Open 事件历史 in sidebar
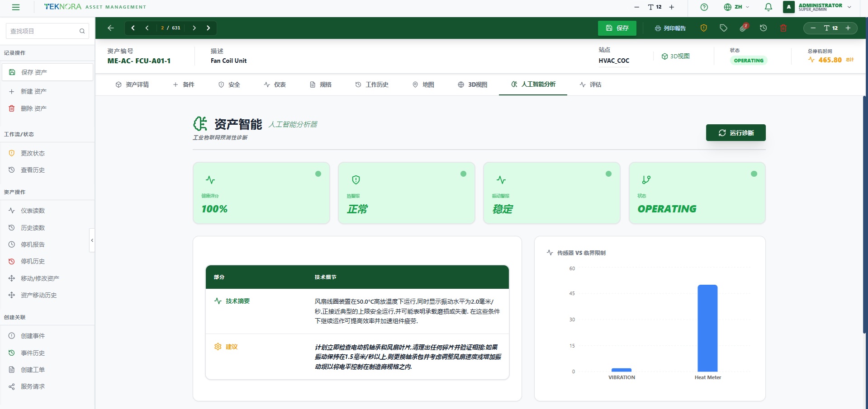 [x=47, y=353]
